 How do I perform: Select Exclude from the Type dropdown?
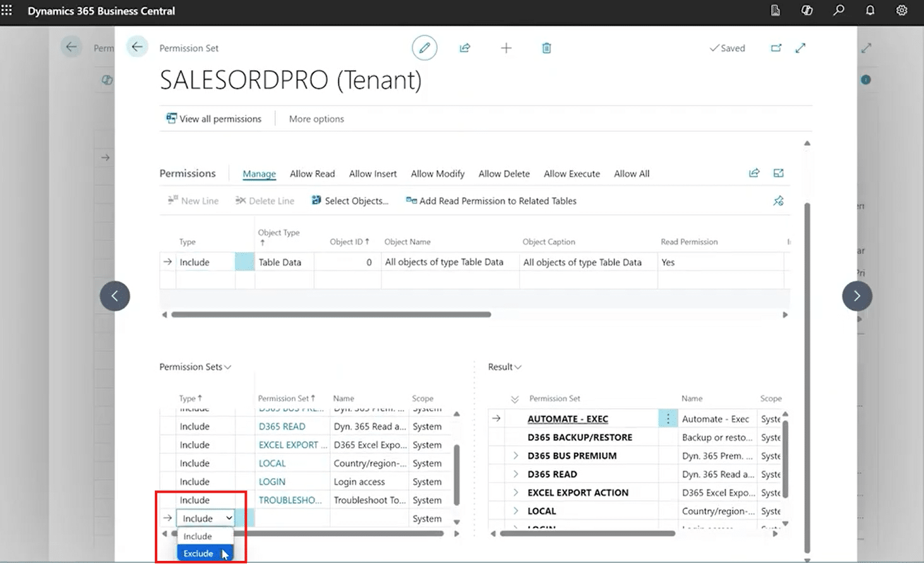(198, 553)
